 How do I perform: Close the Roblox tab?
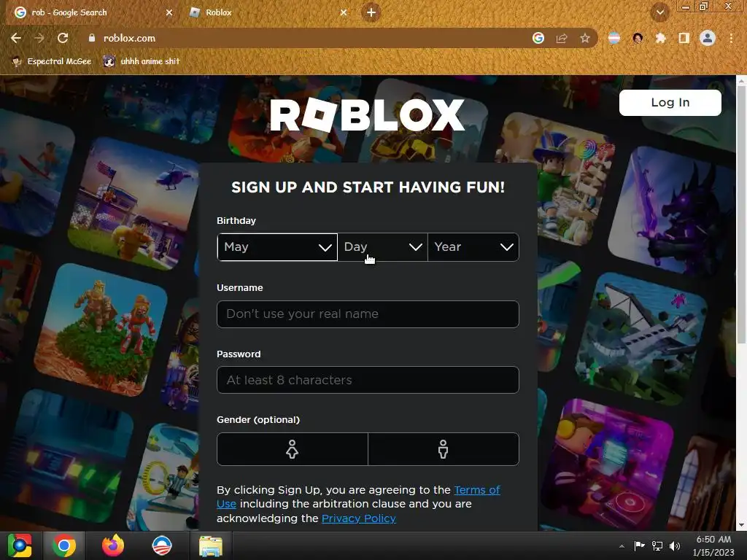coord(344,12)
